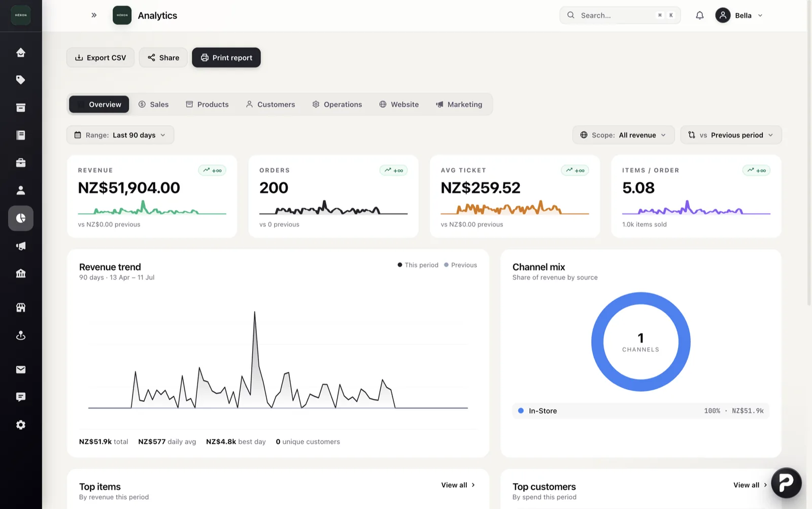The image size is (812, 509).
Task: Open the chat bubble icon in the sidebar
Action: tap(21, 397)
